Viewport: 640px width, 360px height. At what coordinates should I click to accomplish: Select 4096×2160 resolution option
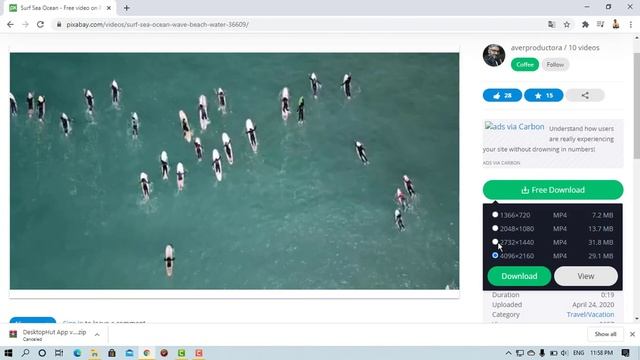495,255
